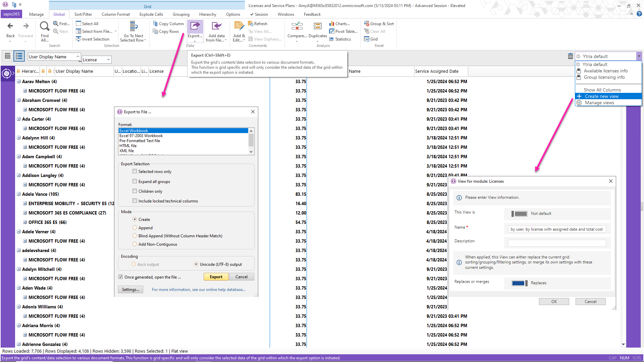Image resolution: width=644 pixels, height=362 pixels.
Task: Click the Settings... button
Action: (130, 290)
